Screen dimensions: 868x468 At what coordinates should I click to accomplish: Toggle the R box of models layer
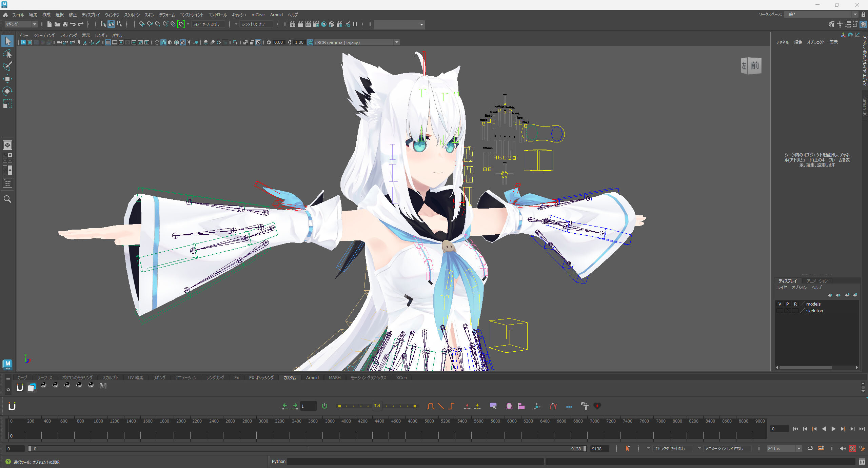795,304
